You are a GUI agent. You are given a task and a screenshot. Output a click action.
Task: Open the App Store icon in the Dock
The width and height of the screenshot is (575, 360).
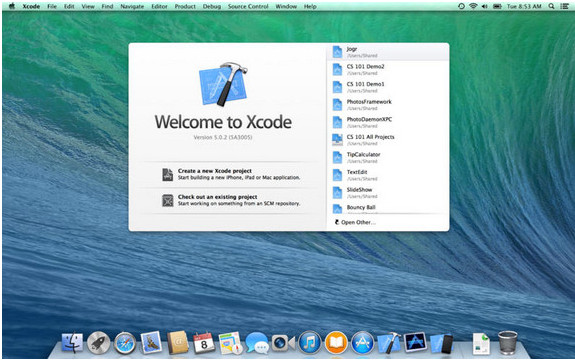tap(363, 343)
